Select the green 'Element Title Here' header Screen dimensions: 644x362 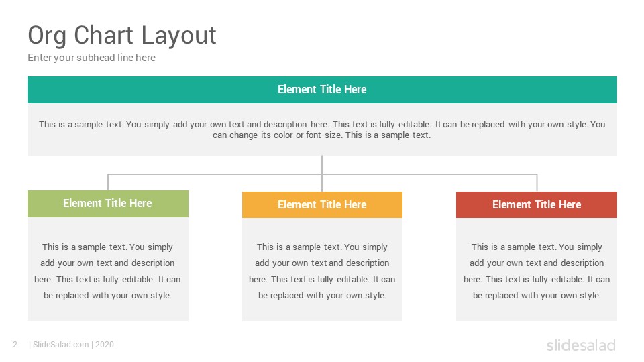pyautogui.click(x=107, y=204)
